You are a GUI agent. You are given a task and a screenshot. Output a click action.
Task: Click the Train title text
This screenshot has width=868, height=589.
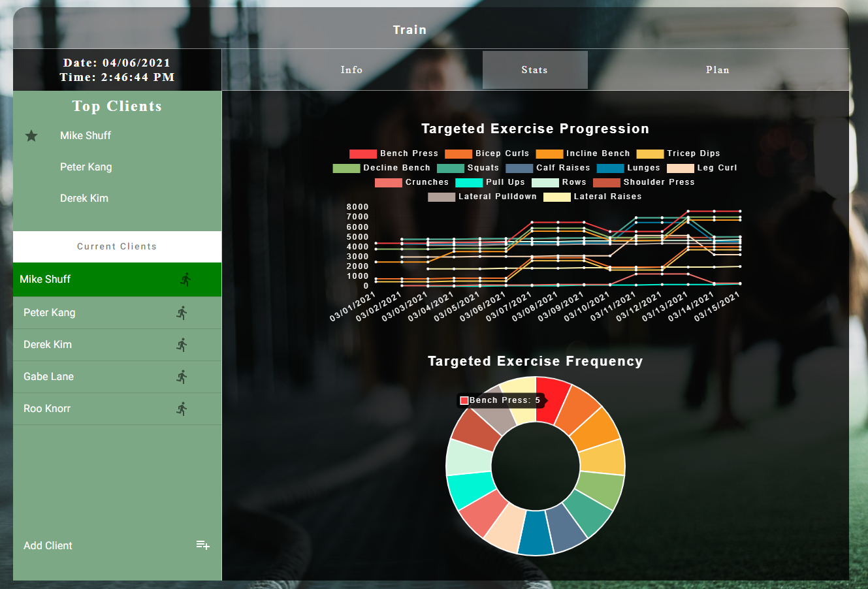[410, 30]
